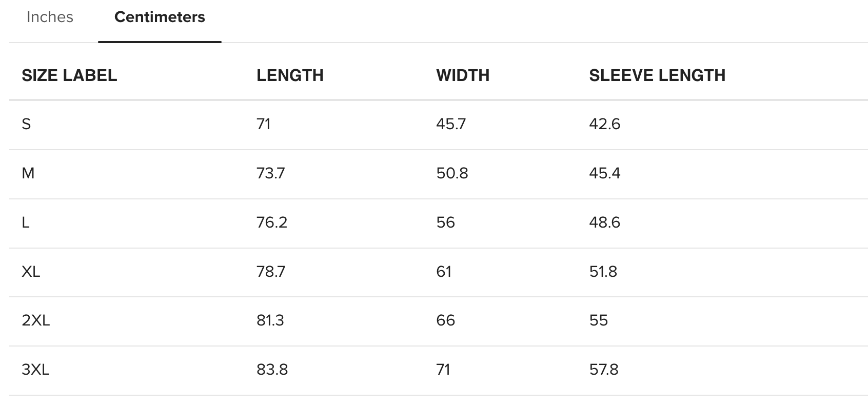Click the 73.7 length value
This screenshot has height=407, width=868.
tap(270, 173)
